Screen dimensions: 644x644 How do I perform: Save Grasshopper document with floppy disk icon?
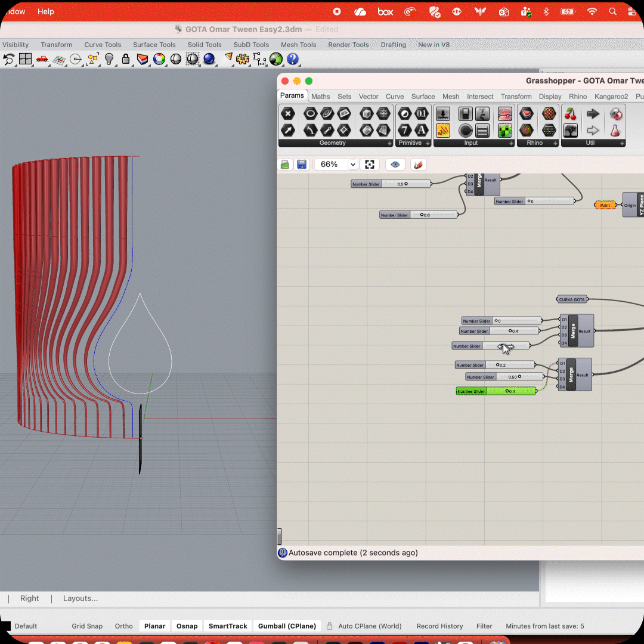(302, 165)
